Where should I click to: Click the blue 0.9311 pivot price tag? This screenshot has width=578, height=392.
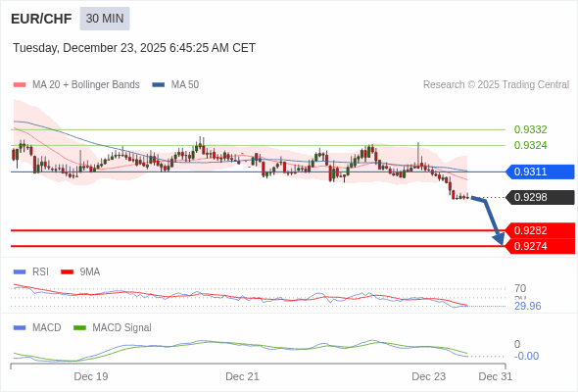pyautogui.click(x=541, y=171)
